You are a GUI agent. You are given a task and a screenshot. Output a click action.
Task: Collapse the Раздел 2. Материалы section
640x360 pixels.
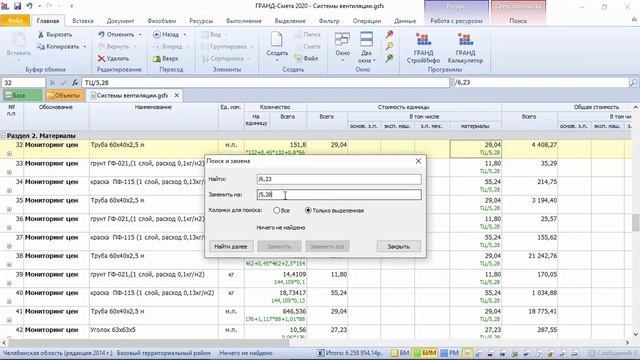point(3,136)
